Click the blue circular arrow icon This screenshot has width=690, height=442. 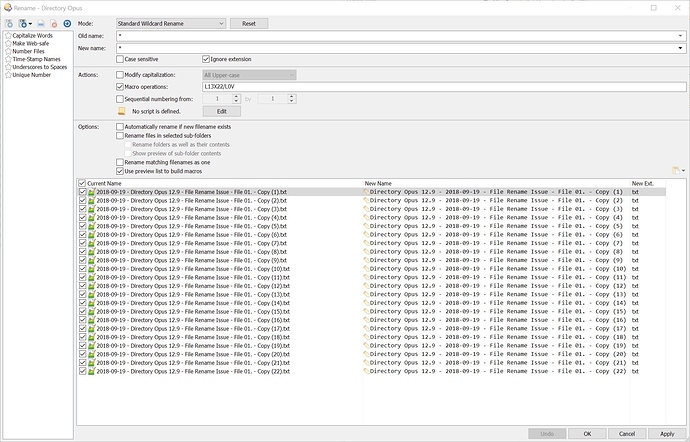click(x=67, y=24)
